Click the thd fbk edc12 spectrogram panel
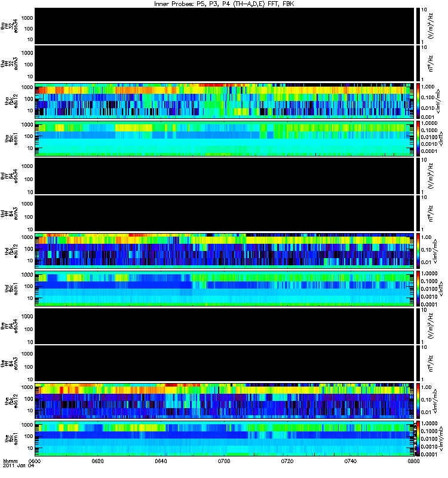 pos(225,251)
